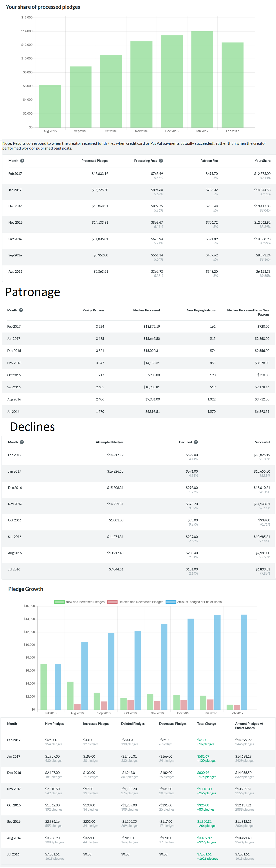The width and height of the screenshot is (276, 868).
Task: Hide Deleted and Decreased Pledges legend series
Action: [x=141, y=602]
